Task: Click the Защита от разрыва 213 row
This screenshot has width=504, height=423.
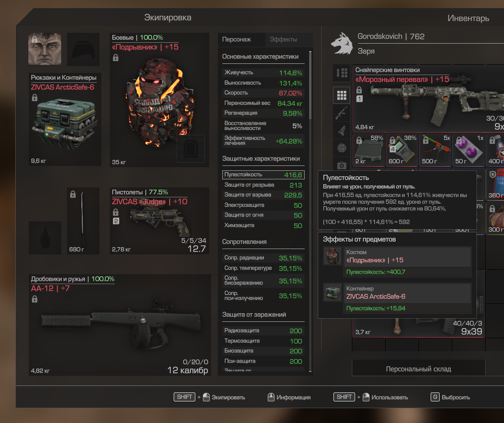Action: (x=263, y=185)
